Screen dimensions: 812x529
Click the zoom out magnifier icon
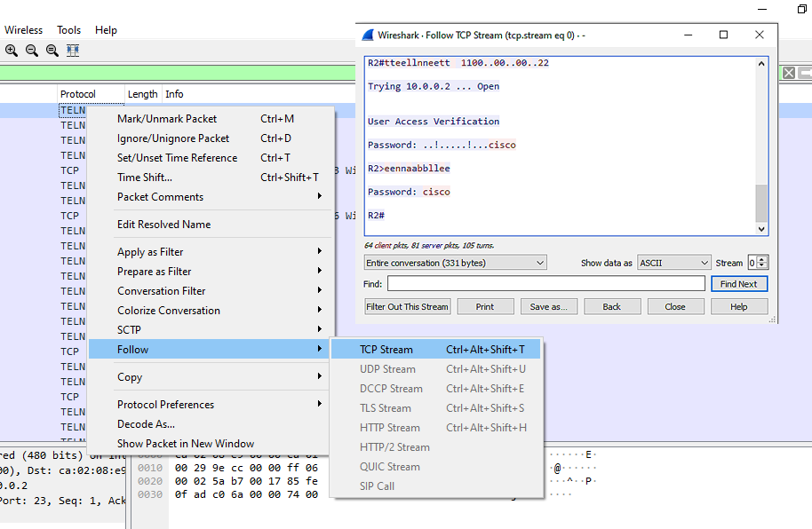tap(32, 51)
